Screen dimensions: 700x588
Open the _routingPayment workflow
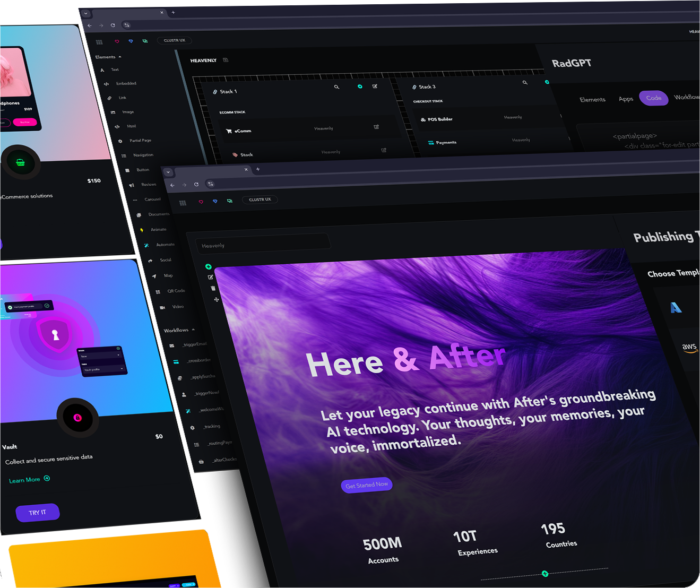pos(219,443)
